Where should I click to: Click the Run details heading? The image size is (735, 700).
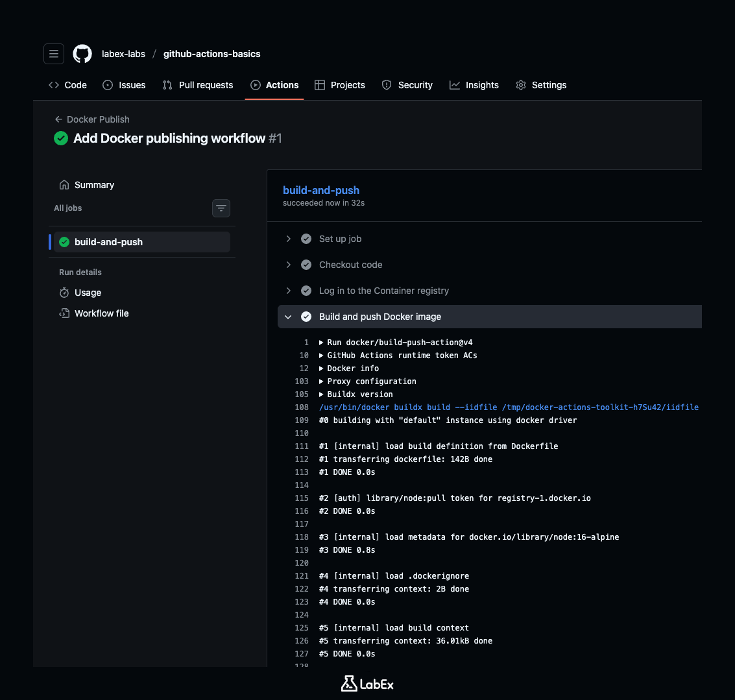tap(80, 272)
